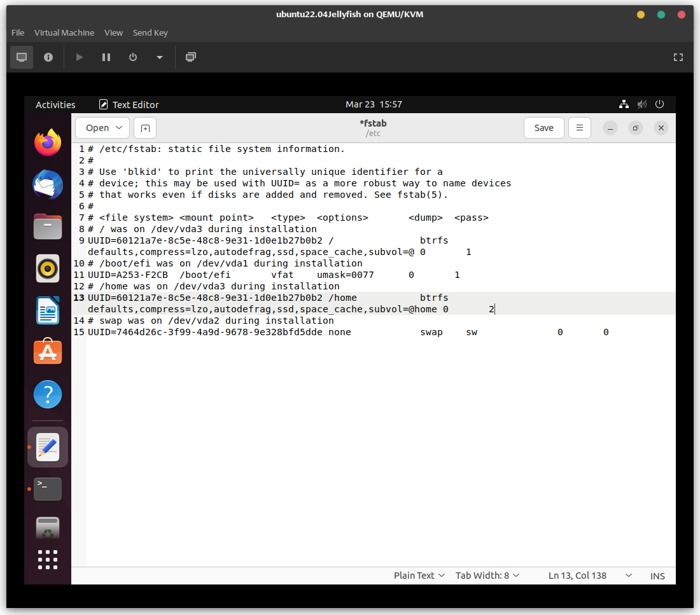Open Ubuntu Software store
Screen dimensions: 700x615
coord(48,352)
